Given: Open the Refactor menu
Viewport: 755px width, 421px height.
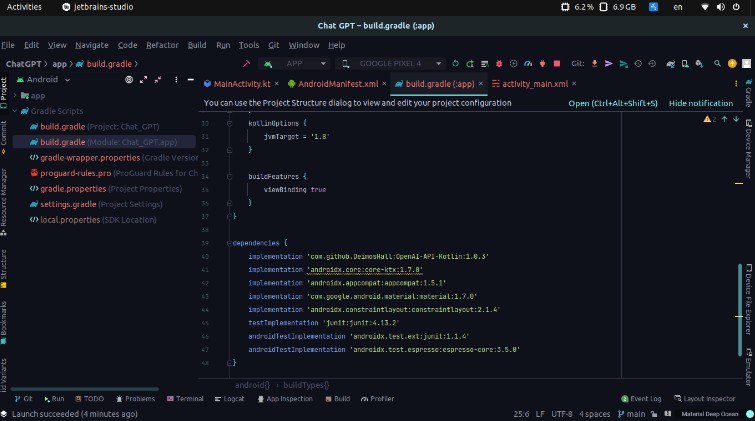Looking at the screenshot, I should click(162, 45).
